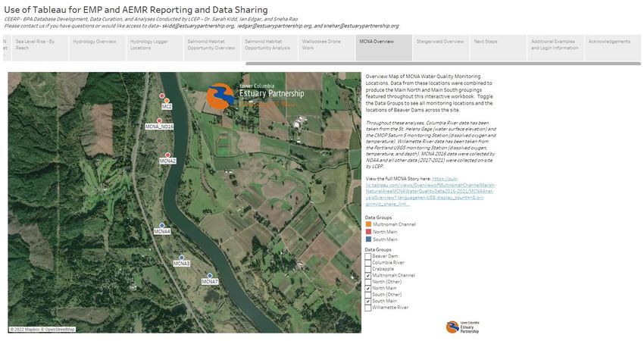Click the MCNA_N016 map label
This screenshot has height=341, width=644.
pyautogui.click(x=159, y=127)
